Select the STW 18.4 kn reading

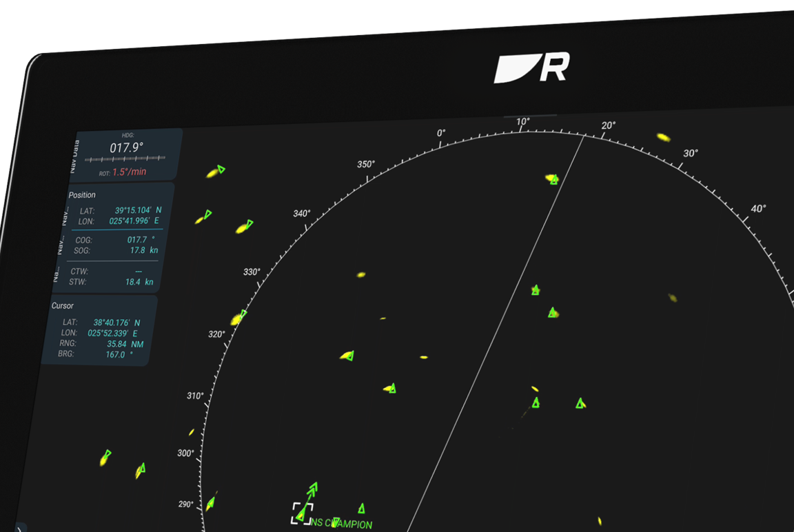pos(138,282)
